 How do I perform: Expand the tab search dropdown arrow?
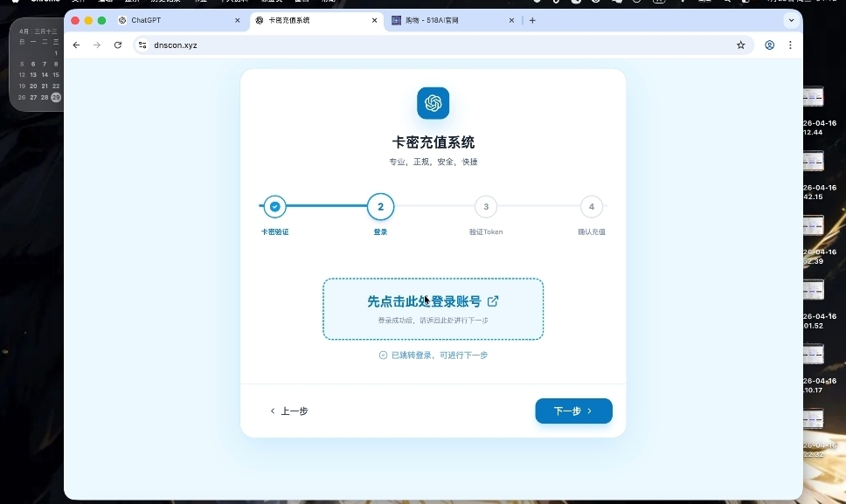[x=791, y=20]
